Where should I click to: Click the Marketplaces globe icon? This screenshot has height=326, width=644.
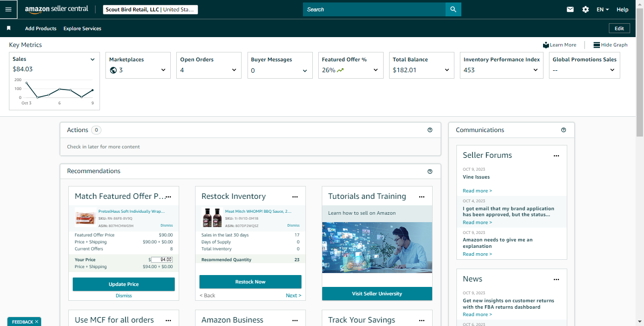point(113,70)
